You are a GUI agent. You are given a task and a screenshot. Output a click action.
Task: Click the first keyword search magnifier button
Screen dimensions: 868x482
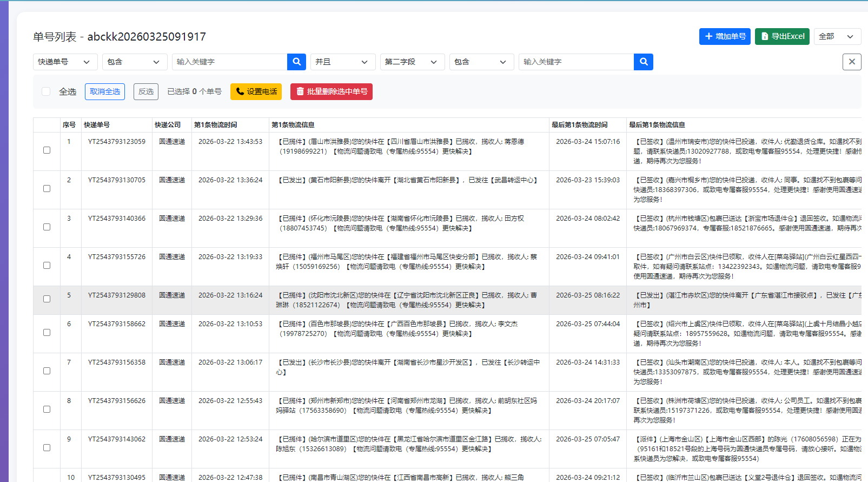(296, 62)
